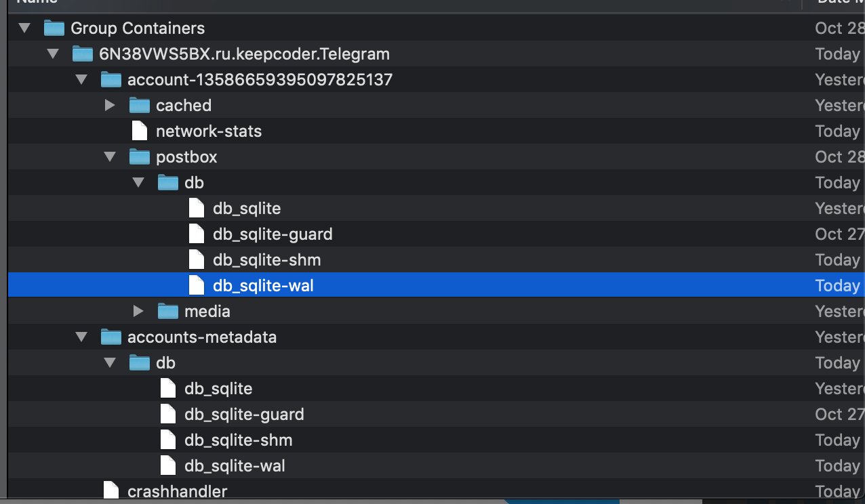Collapse the postbox folder disclosure triangle
865x504 pixels.
[x=110, y=156]
